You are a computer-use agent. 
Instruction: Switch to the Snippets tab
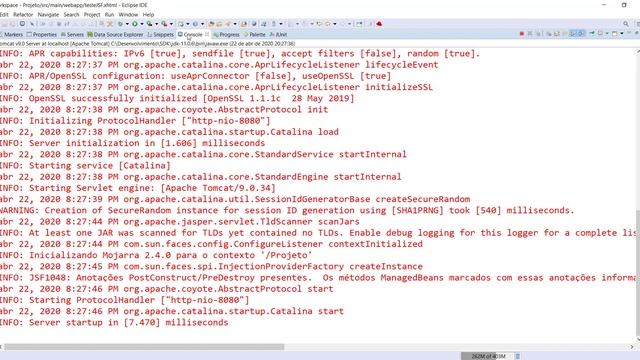pos(160,35)
